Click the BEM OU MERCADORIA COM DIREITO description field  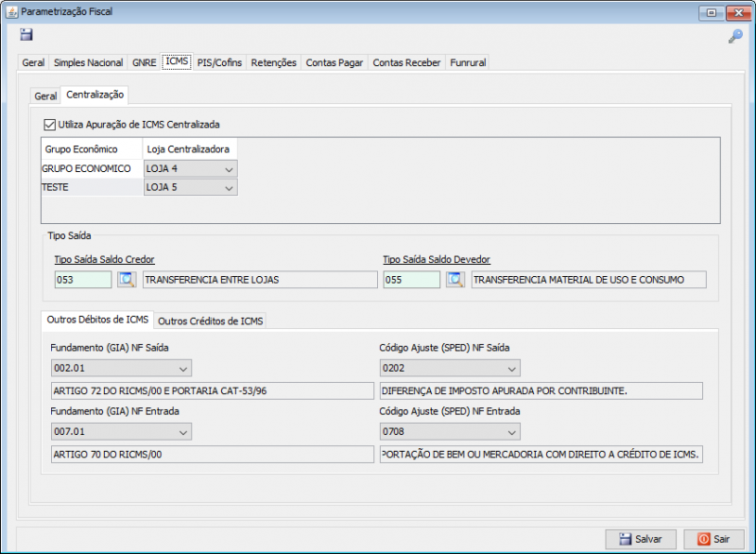tap(541, 455)
